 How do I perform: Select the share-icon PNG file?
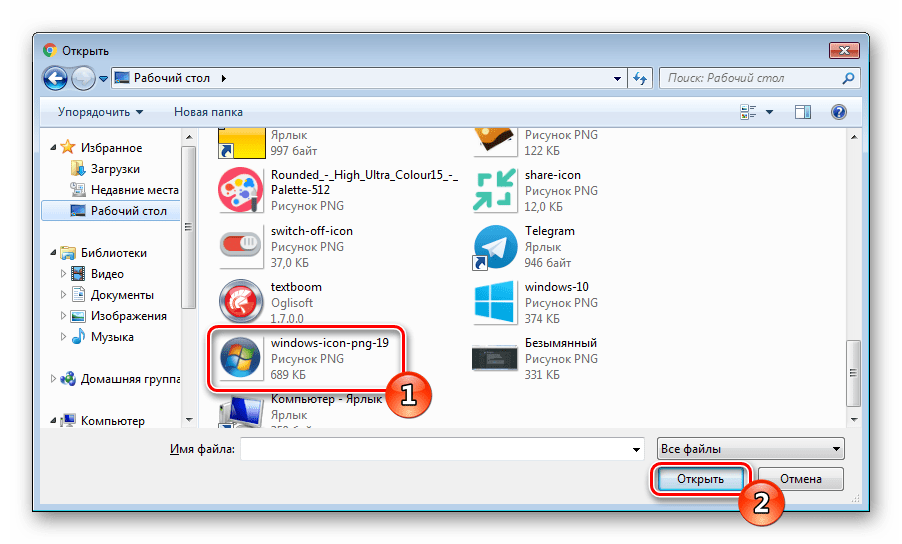click(535, 190)
